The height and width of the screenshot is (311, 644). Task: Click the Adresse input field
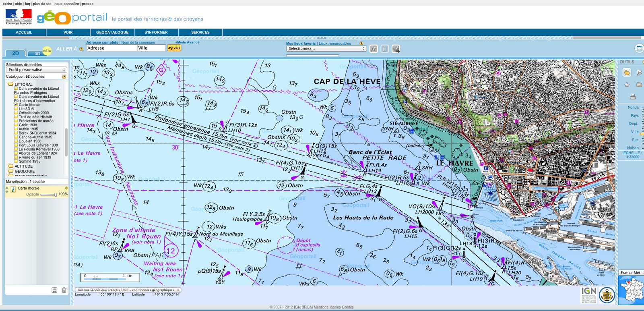pyautogui.click(x=111, y=48)
